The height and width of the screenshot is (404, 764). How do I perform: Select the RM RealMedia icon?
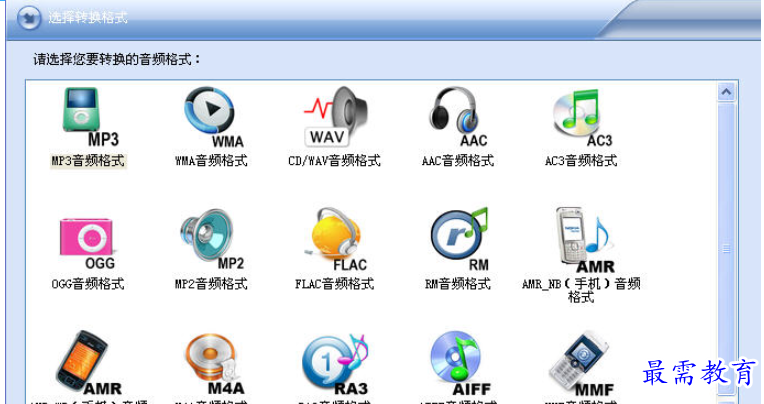(x=459, y=240)
